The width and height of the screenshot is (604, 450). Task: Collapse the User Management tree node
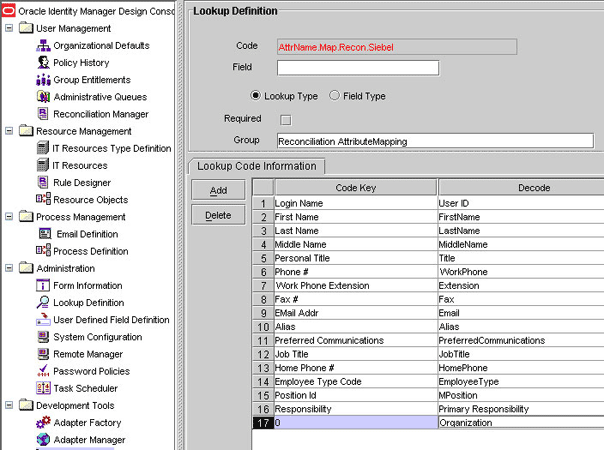9,28
